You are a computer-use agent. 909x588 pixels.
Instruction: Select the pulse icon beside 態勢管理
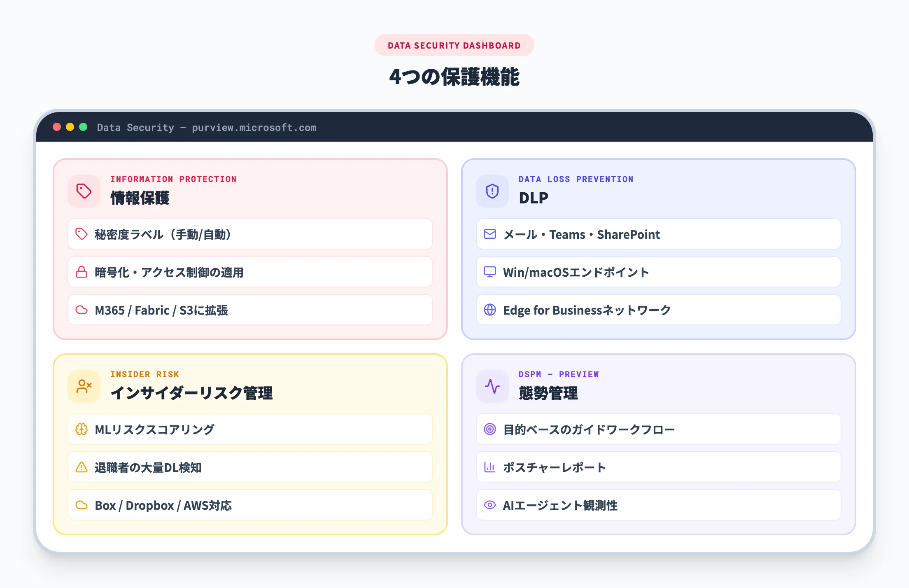point(492,386)
